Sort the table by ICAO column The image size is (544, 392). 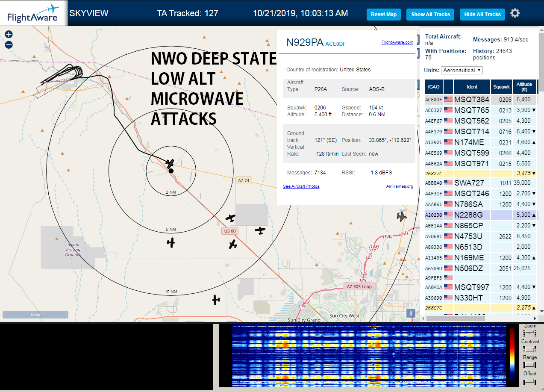(434, 87)
